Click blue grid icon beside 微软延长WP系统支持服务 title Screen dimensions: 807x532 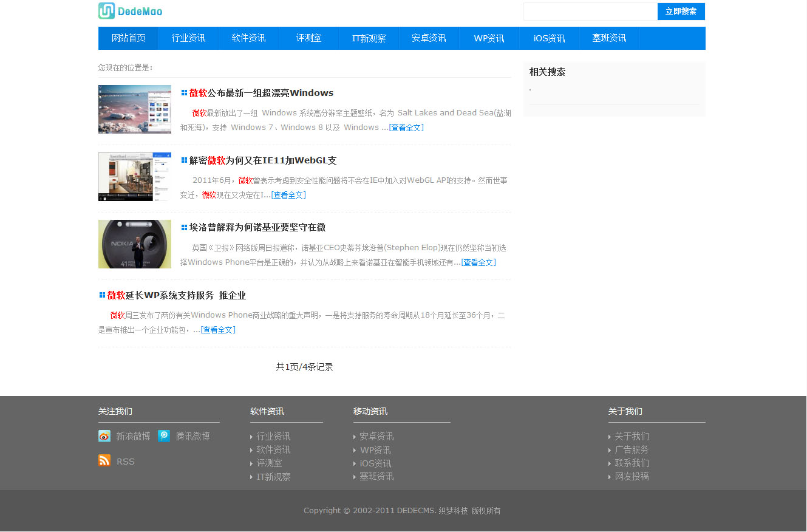pos(102,295)
